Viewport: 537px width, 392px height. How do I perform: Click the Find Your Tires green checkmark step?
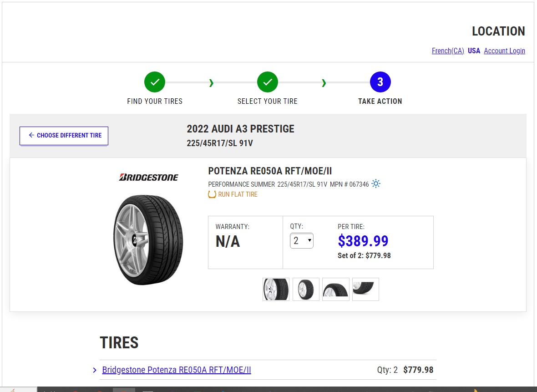[x=154, y=82]
